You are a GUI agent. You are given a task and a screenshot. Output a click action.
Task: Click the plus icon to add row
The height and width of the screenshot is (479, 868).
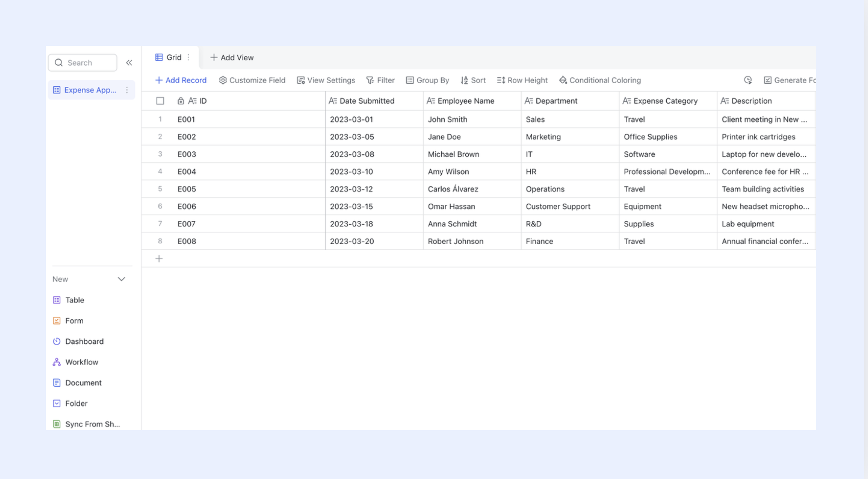[x=159, y=259]
